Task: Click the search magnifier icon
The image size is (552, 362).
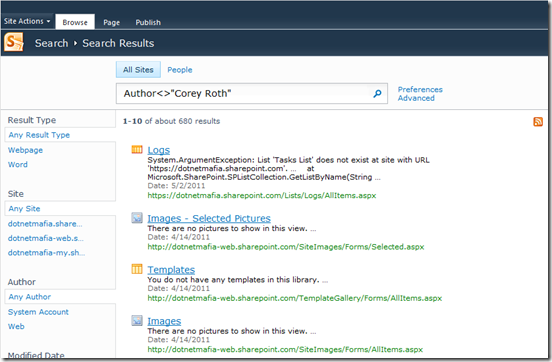Action: 377,94
